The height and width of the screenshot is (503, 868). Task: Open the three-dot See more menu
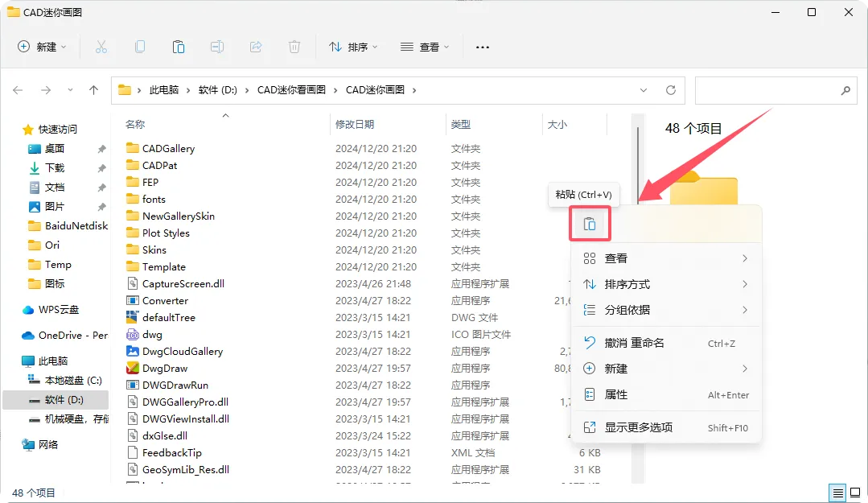click(x=482, y=47)
